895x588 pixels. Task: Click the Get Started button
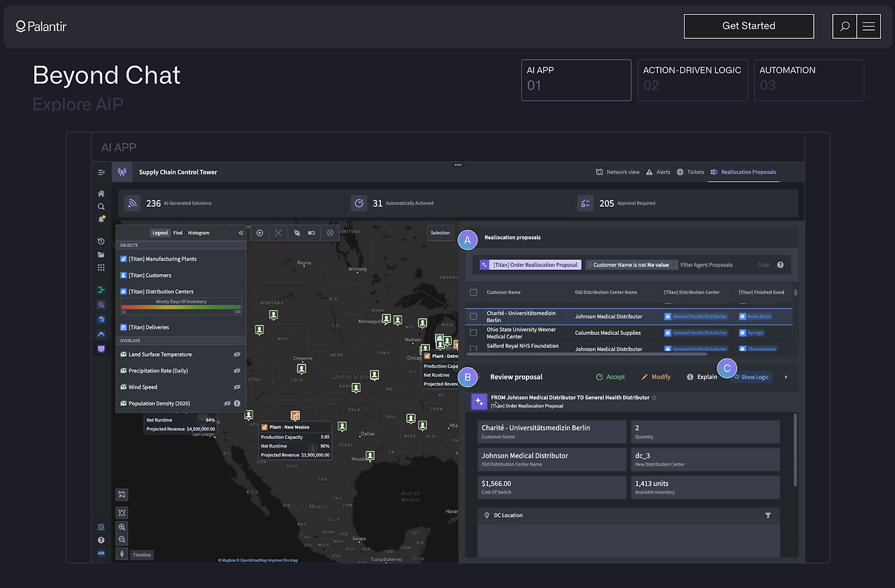click(x=749, y=26)
